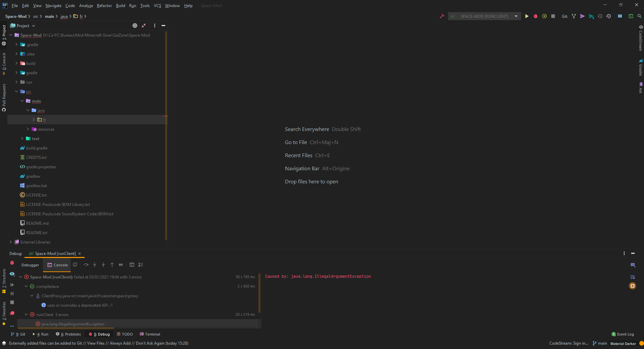644x349 pixels.
Task: Toggle scroll to end in console
Action: (633, 286)
